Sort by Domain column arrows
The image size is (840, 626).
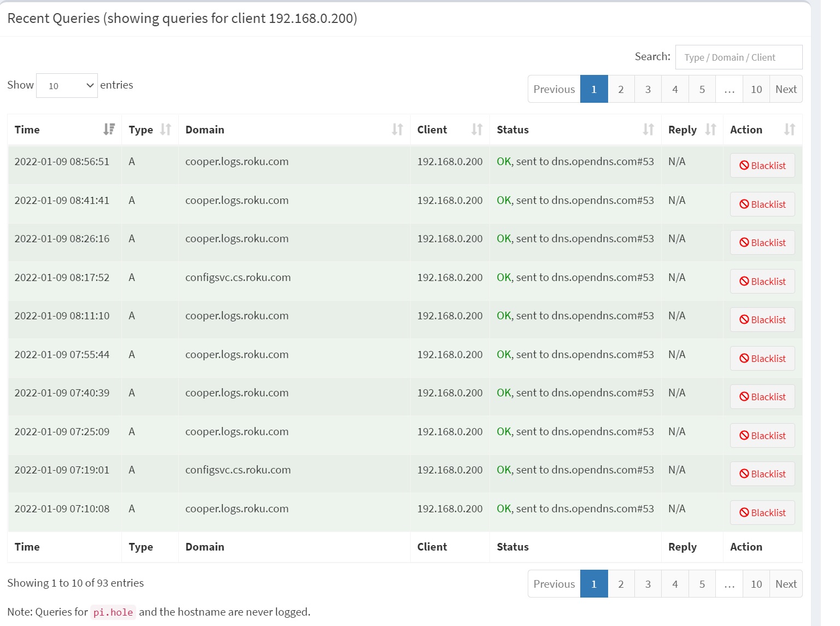[x=397, y=129]
